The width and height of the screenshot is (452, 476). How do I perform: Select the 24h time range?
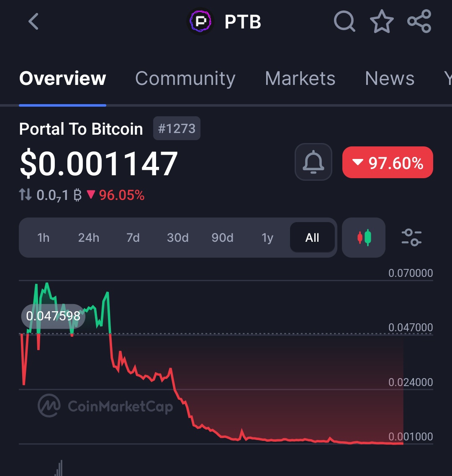(89, 238)
